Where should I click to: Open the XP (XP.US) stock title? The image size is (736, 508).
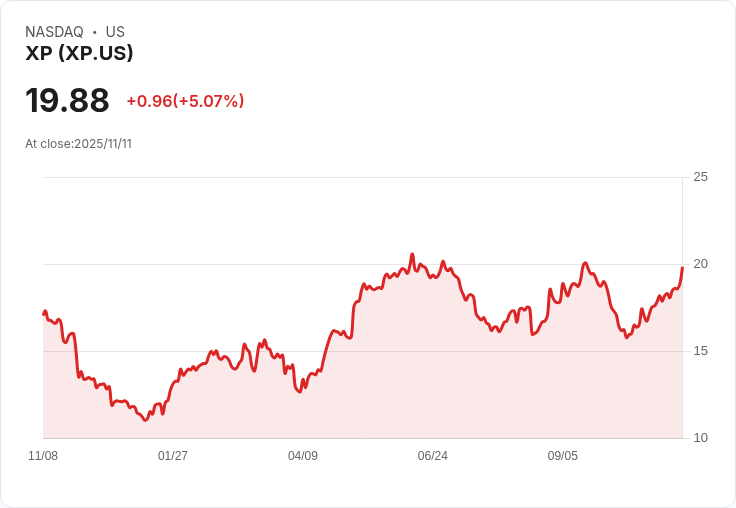point(79,54)
